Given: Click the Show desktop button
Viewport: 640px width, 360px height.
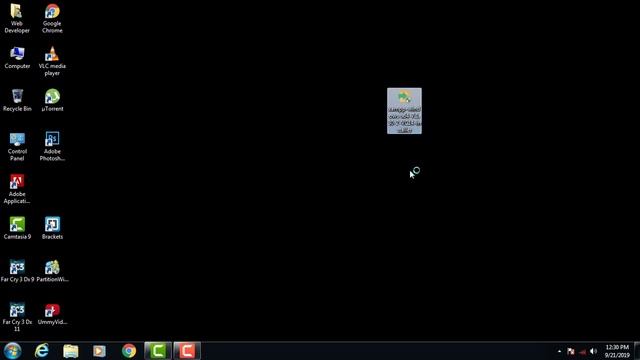Looking at the screenshot, I should [637, 351].
